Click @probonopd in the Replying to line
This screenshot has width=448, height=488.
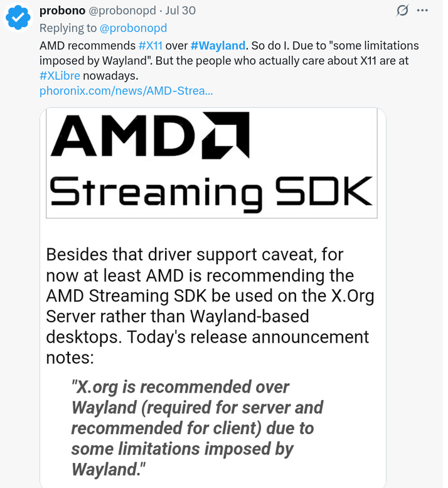pos(133,28)
